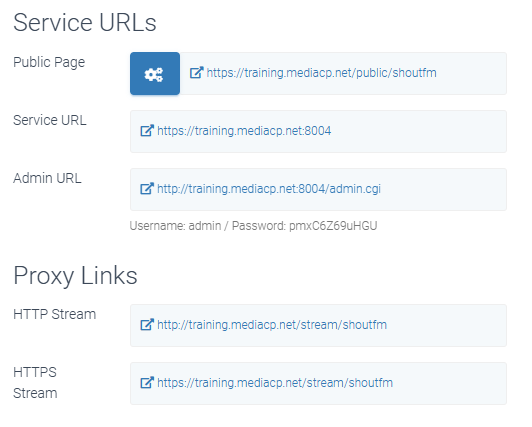Click the Admin URL label
Image resolution: width=532 pixels, height=427 pixels.
(47, 178)
